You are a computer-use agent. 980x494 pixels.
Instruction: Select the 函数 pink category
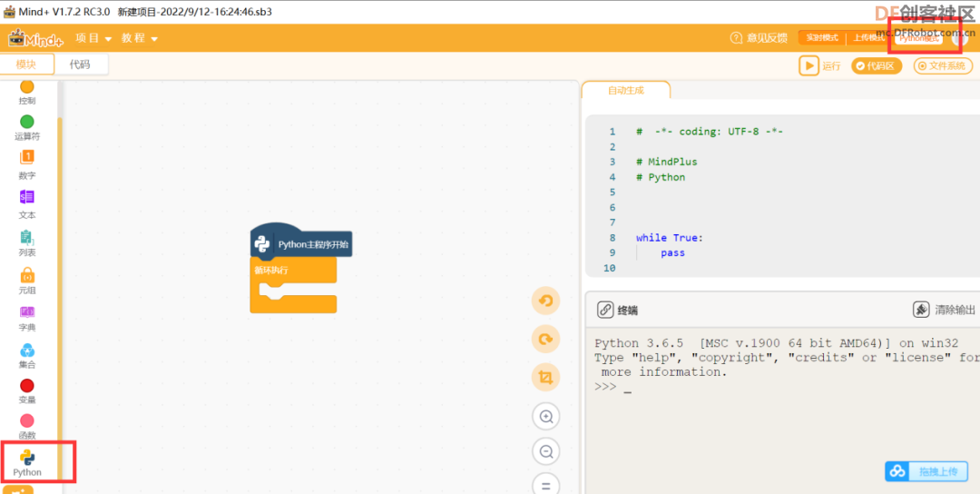tap(27, 428)
